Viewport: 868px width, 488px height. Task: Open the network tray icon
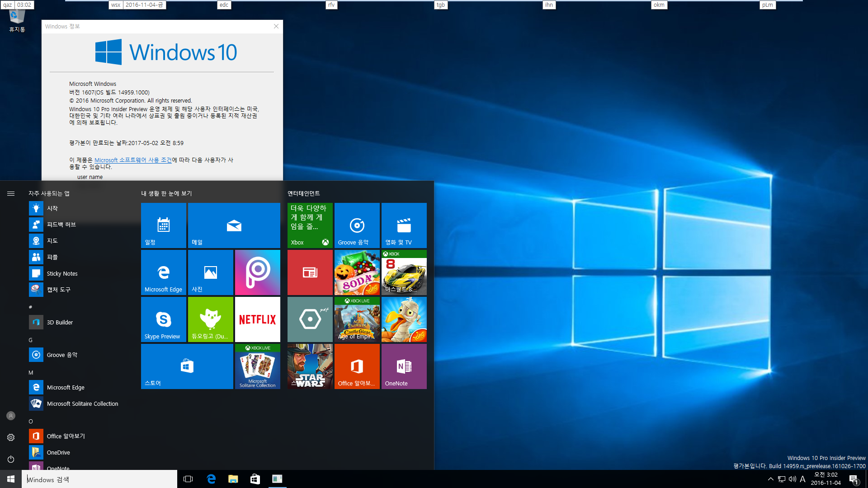(x=781, y=479)
